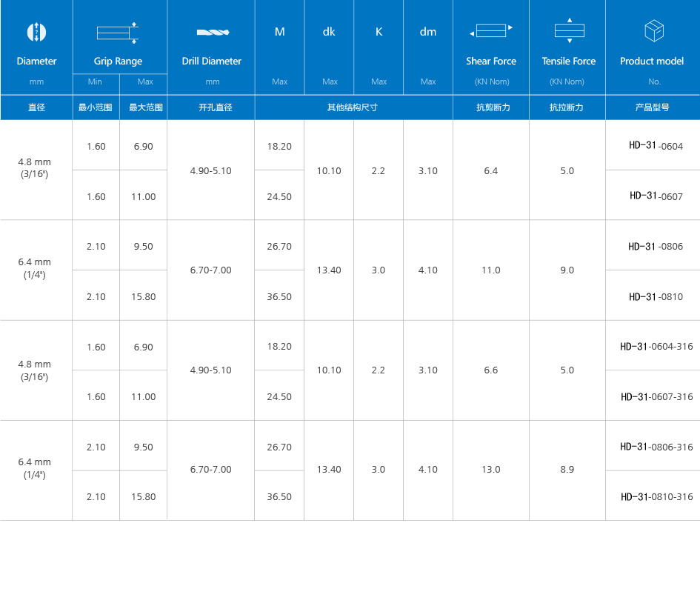Click the 'Tensile Force' header label
The height and width of the screenshot is (606, 700).
tap(569, 61)
